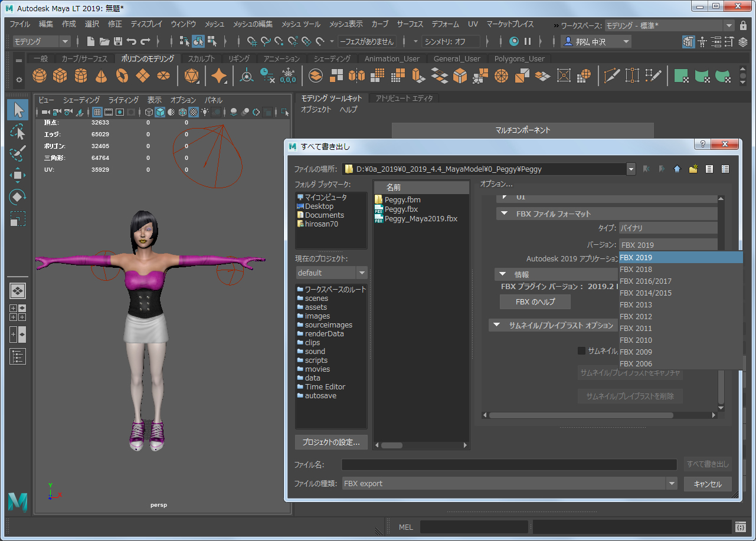Click the プロジェクトの設定... button
Image resolution: width=756 pixels, height=541 pixels.
coord(331,442)
